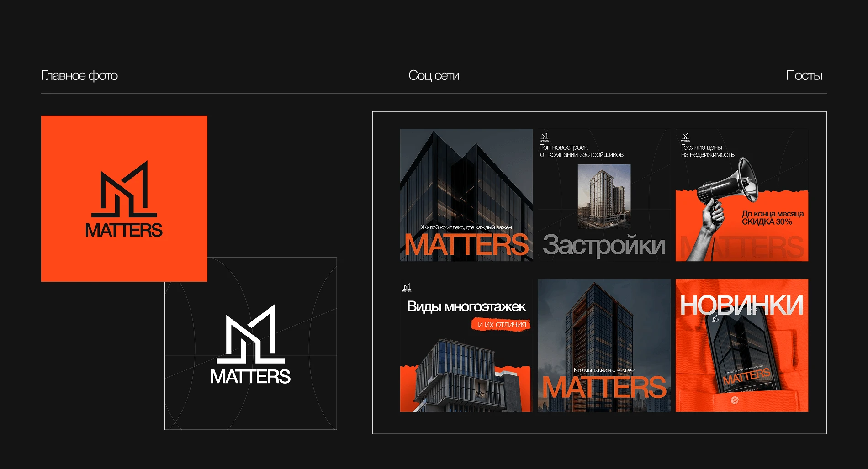Click the MATTERS mark on Виды многоэтажек post

tap(407, 287)
